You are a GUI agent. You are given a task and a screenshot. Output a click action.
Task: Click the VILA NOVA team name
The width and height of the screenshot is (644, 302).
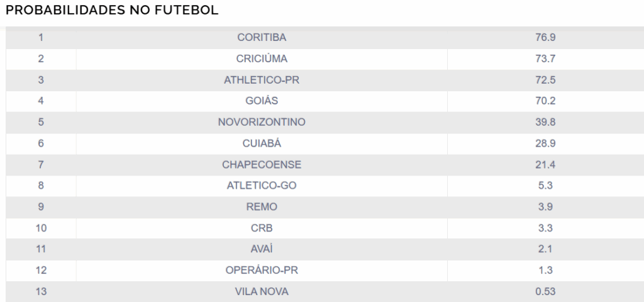[262, 291]
